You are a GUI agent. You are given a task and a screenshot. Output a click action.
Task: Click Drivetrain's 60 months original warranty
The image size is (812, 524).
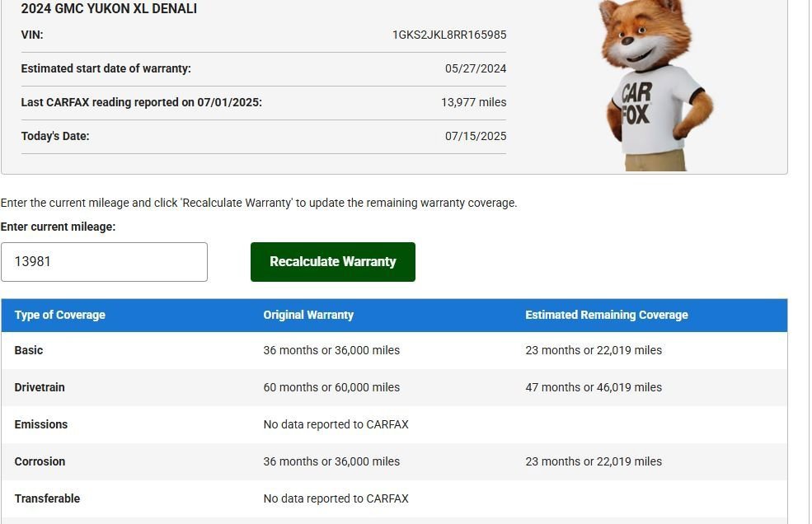click(331, 387)
